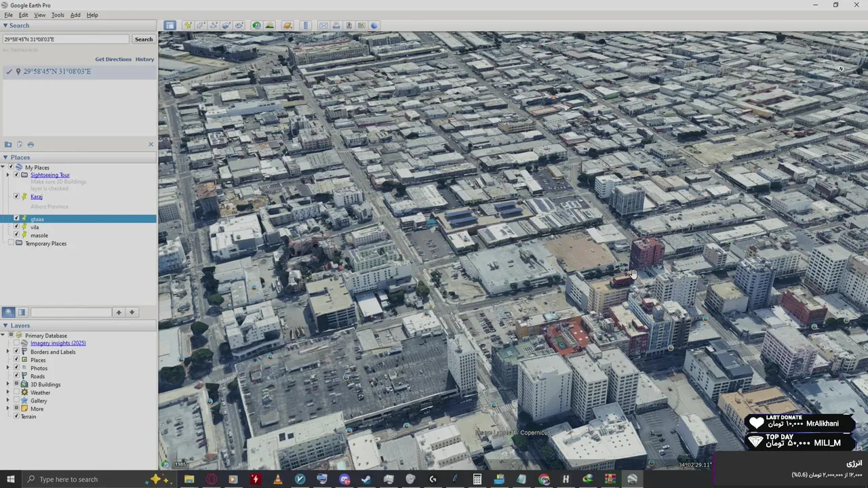Uncheck the Sightseeing Tour checkbox
868x488 pixels.
pos(16,175)
